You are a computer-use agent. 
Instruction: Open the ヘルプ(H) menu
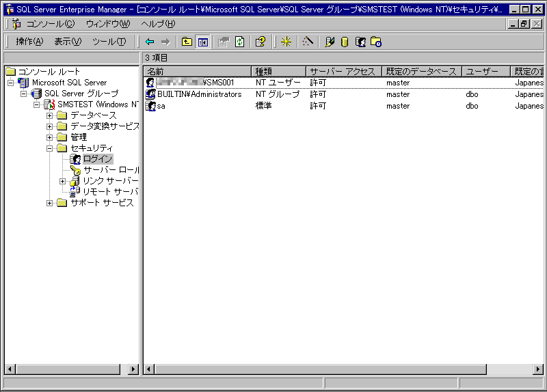(x=158, y=24)
